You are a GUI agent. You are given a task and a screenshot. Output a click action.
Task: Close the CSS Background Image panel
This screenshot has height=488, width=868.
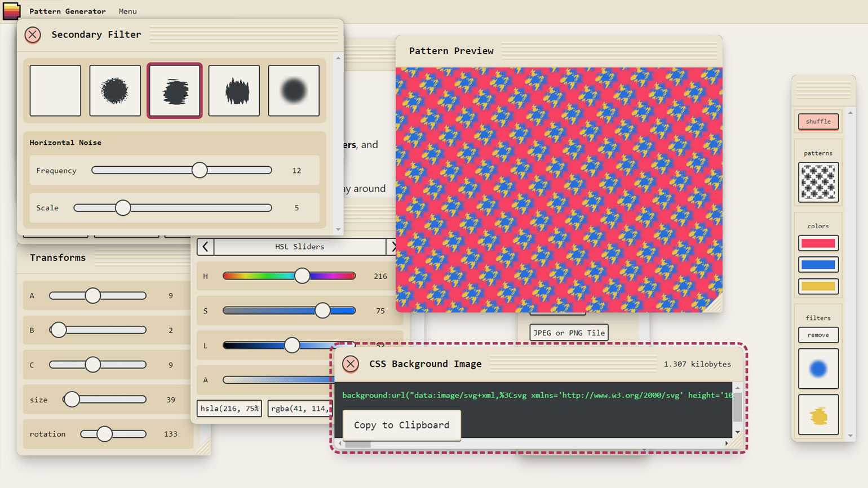coord(351,364)
